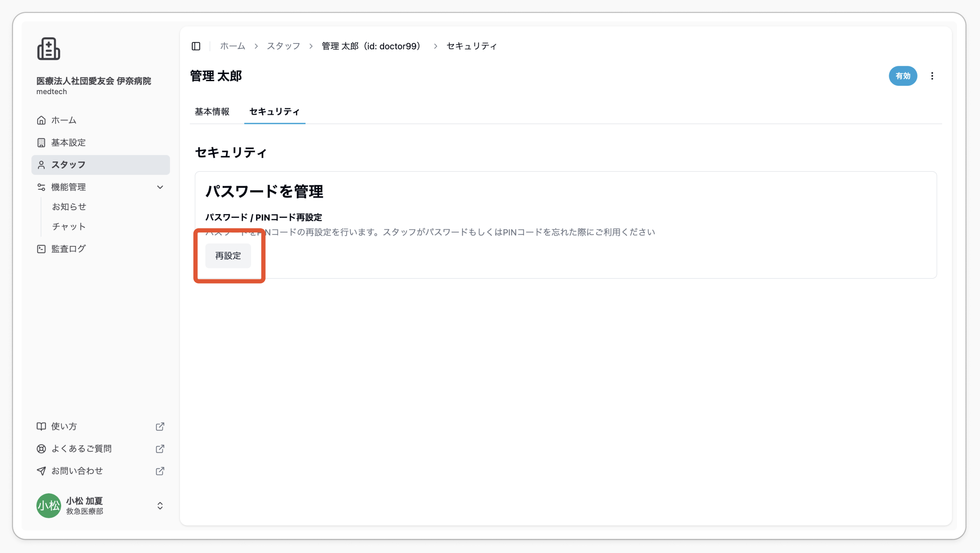Click the medtech label
The image size is (980, 553).
(x=51, y=92)
